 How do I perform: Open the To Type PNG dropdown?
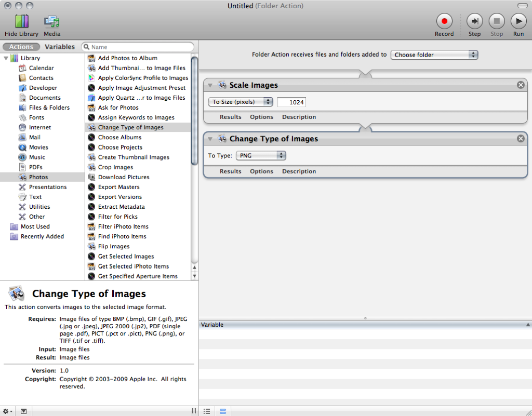[x=261, y=155]
